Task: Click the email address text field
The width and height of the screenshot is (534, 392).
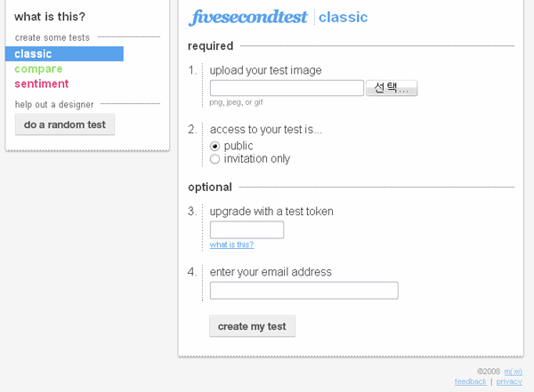Action: pyautogui.click(x=304, y=291)
